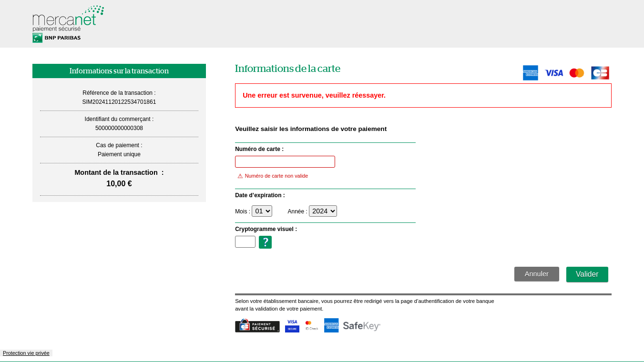Click the American Express SafeKey logo
This screenshot has width=644, height=362.
(352, 326)
